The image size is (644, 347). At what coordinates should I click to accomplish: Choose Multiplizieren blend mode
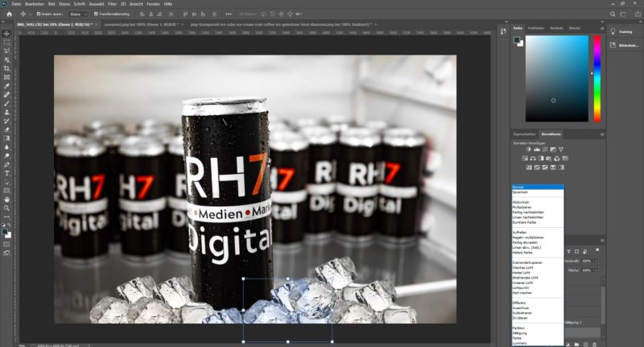[x=522, y=208]
